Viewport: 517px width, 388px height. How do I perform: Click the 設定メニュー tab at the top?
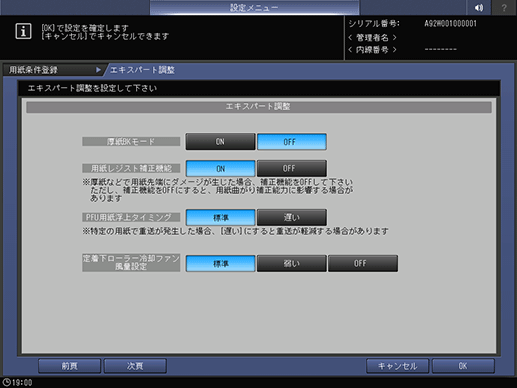[254, 7]
